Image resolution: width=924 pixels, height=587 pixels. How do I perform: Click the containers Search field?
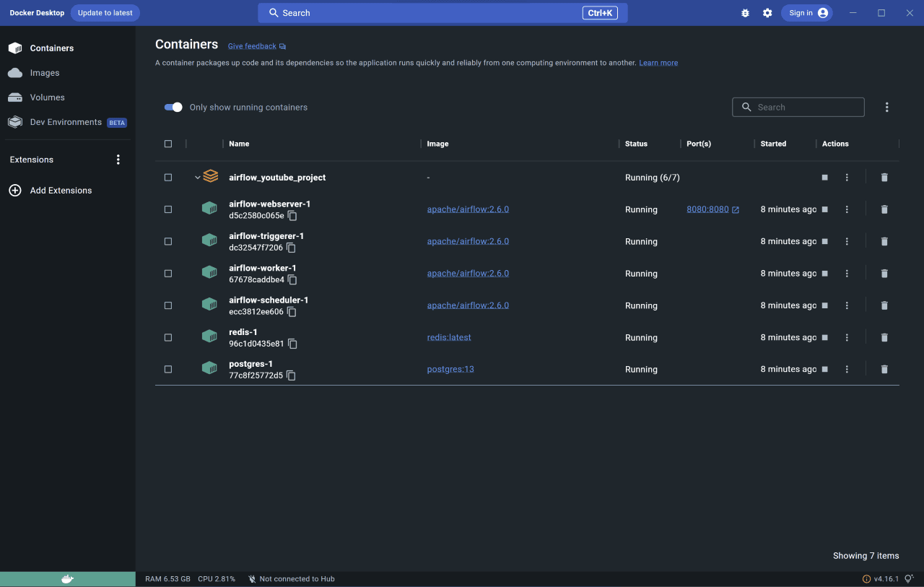(798, 107)
